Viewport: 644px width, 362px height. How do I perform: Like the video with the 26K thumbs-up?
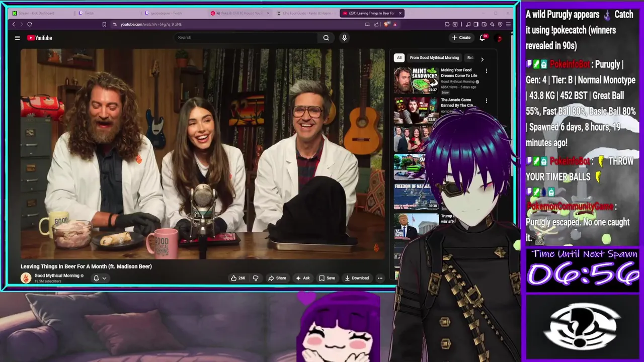tap(238, 278)
